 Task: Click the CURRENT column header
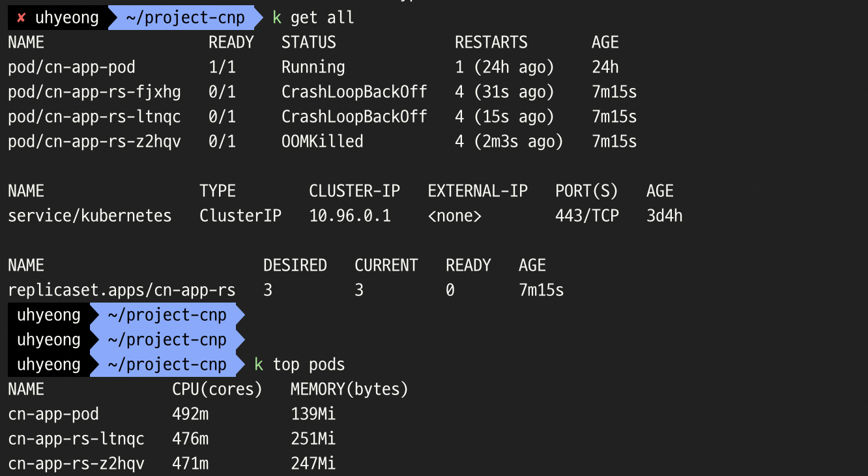click(x=386, y=265)
